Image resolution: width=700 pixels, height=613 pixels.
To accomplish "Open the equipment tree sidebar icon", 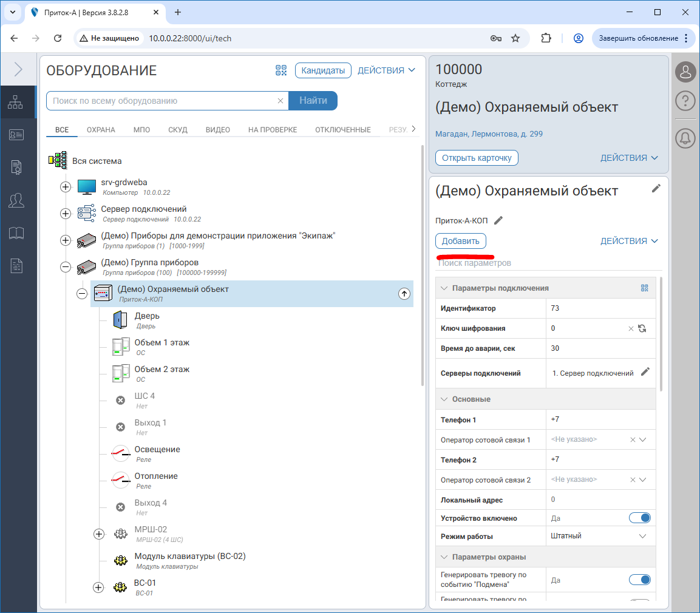I will coord(15,103).
